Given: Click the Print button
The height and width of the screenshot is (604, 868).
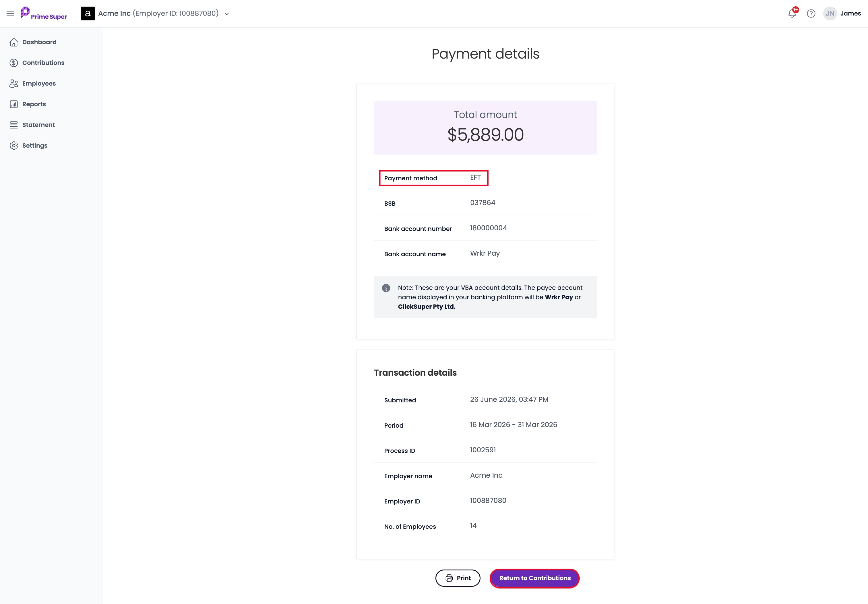Looking at the screenshot, I should click(458, 578).
